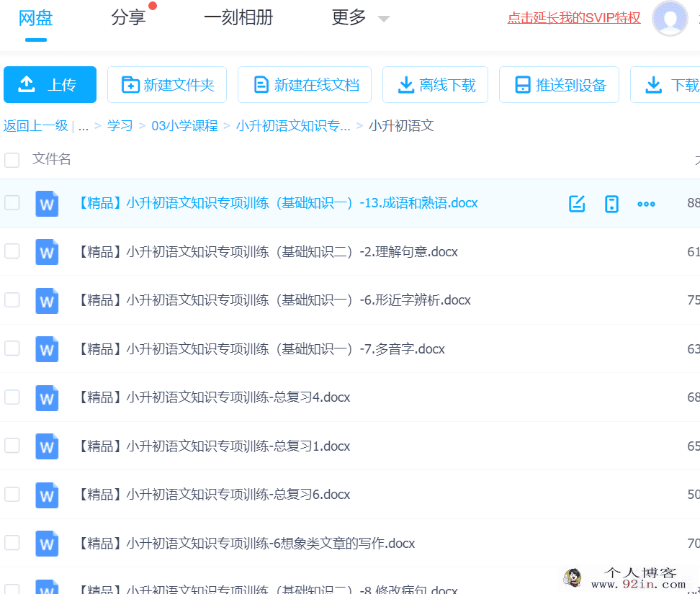
Task: Click the 下载 button
Action: (665, 85)
